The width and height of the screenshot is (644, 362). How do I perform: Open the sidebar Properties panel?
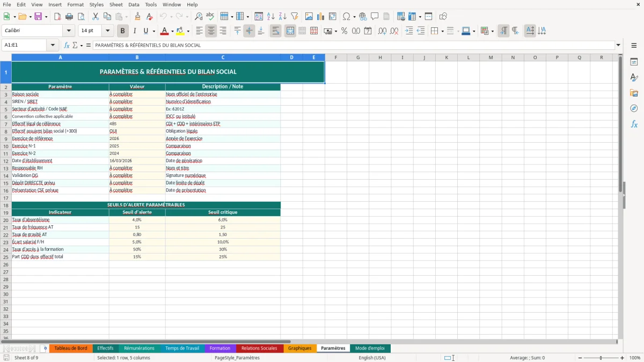[x=634, y=62]
